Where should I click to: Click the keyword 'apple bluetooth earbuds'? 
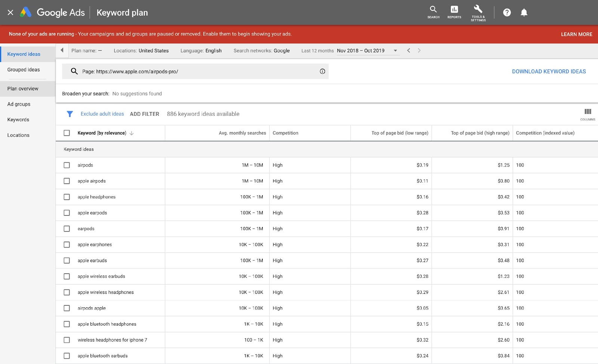pos(103,356)
